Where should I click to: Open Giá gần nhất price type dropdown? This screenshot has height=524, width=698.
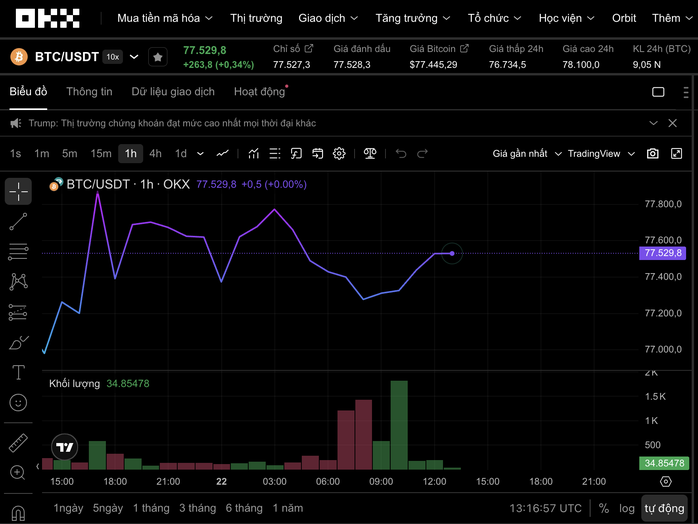point(527,154)
